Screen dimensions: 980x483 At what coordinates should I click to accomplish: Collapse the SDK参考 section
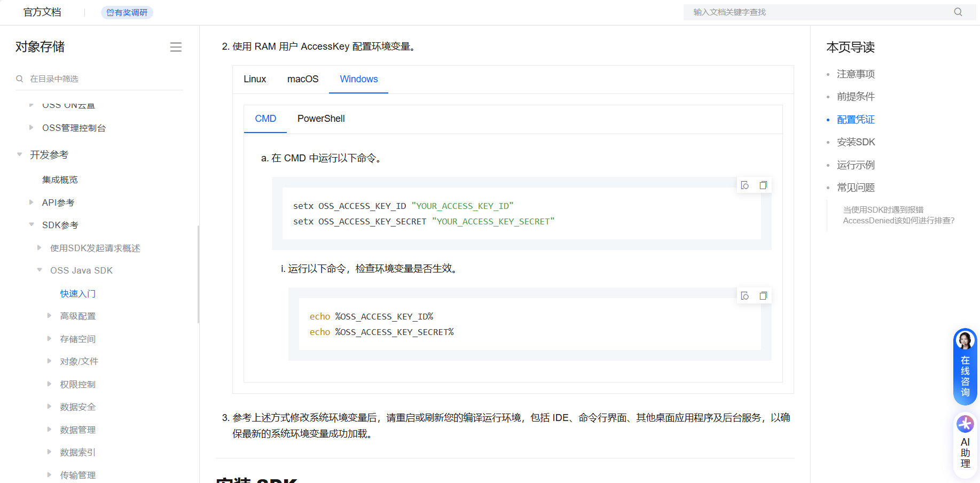(30, 224)
